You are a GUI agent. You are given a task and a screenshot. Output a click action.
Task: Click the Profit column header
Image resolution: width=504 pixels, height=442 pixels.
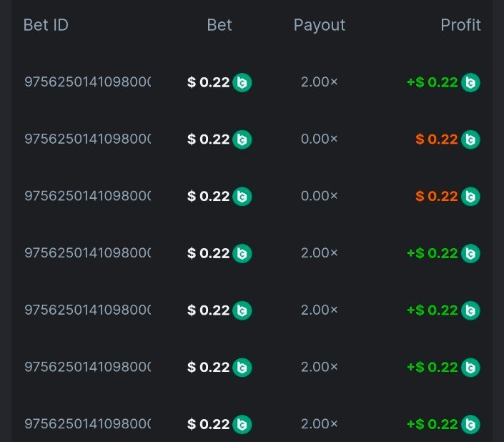point(460,25)
